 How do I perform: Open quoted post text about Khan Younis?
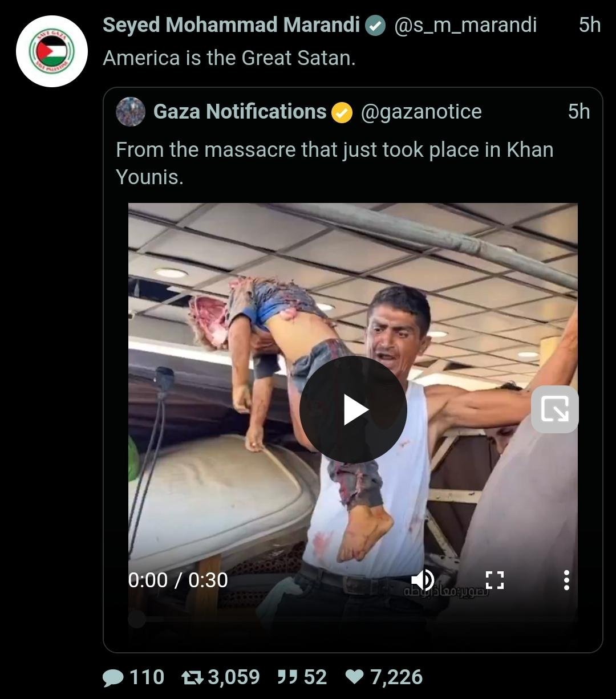pos(334,163)
